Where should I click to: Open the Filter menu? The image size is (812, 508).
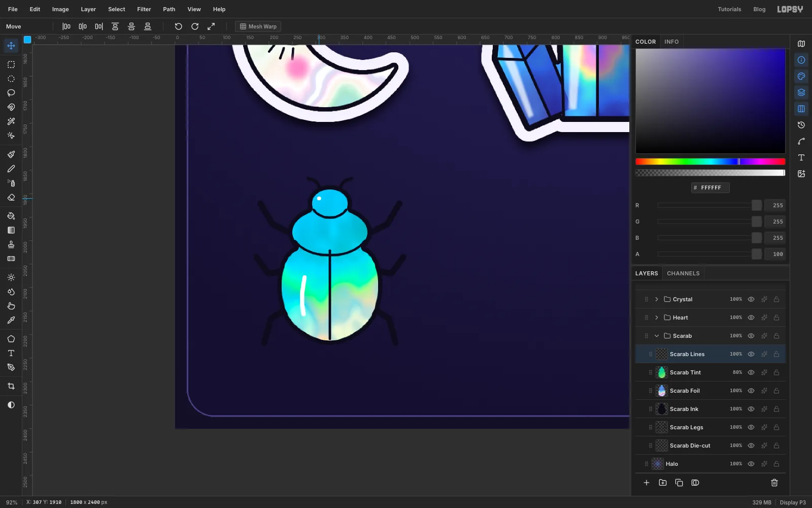[x=144, y=9]
